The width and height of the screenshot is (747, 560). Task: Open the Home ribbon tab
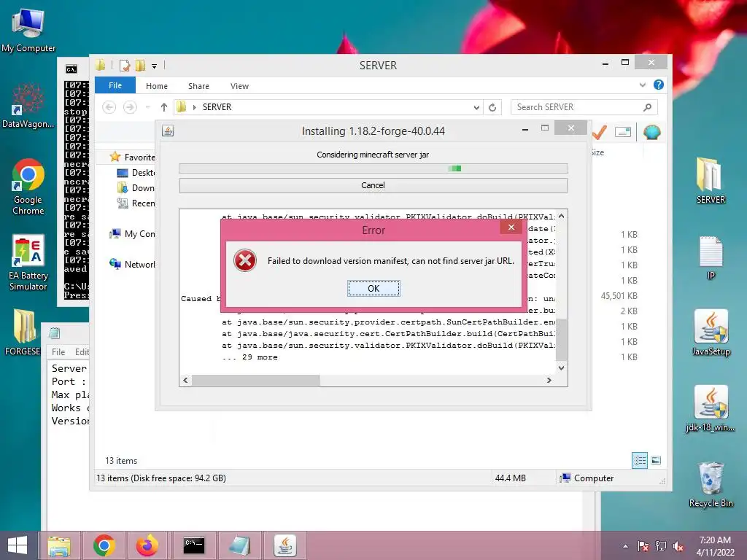[x=157, y=86]
